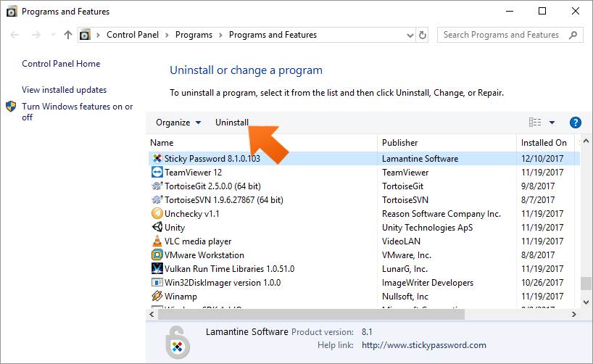This screenshot has width=593, height=364.
Task: Expand breadcrumb arrow before Control Panel
Action: (98, 36)
